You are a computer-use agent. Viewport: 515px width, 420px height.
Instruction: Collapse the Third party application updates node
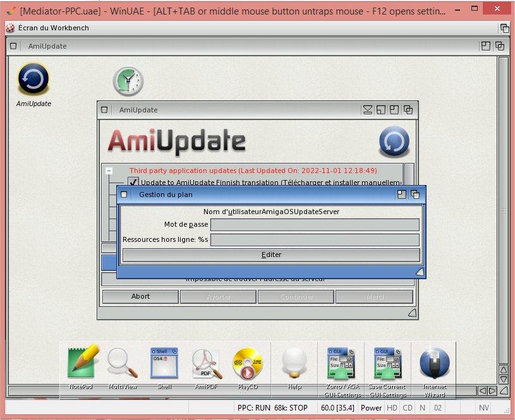pos(109,171)
